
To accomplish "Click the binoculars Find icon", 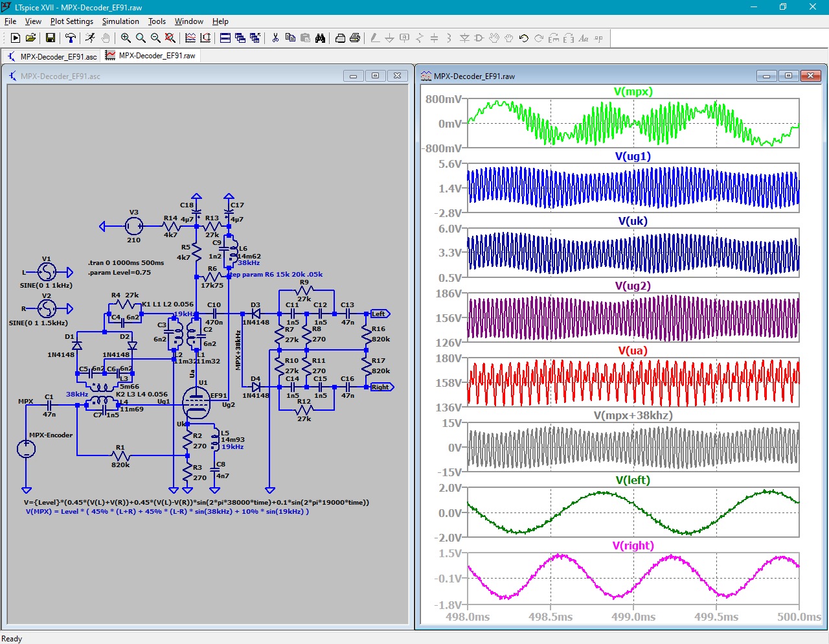I will tap(320, 38).
